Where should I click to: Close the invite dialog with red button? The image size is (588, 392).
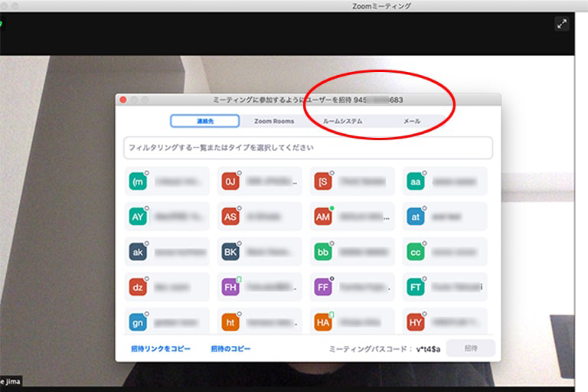[123, 100]
